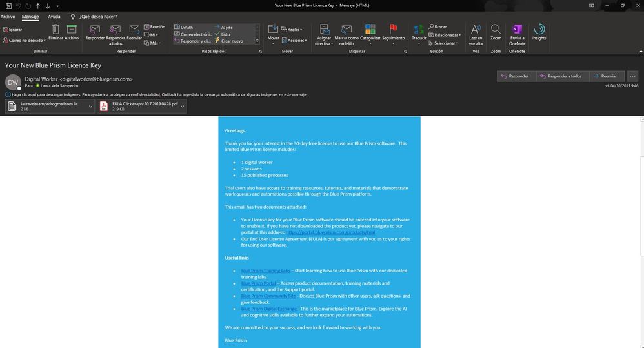Open the Blue Prism Training Labs link
The width and height of the screenshot is (644, 348).
tap(265, 271)
